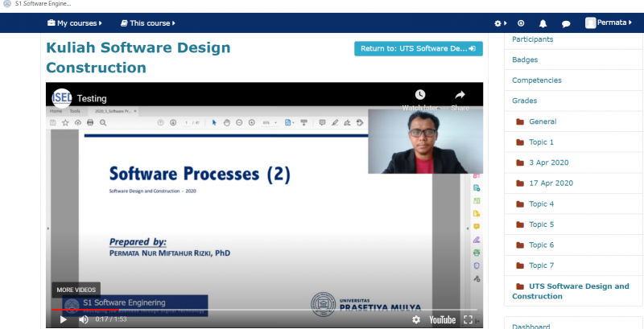Switch the video to fullscreen

tap(468, 319)
